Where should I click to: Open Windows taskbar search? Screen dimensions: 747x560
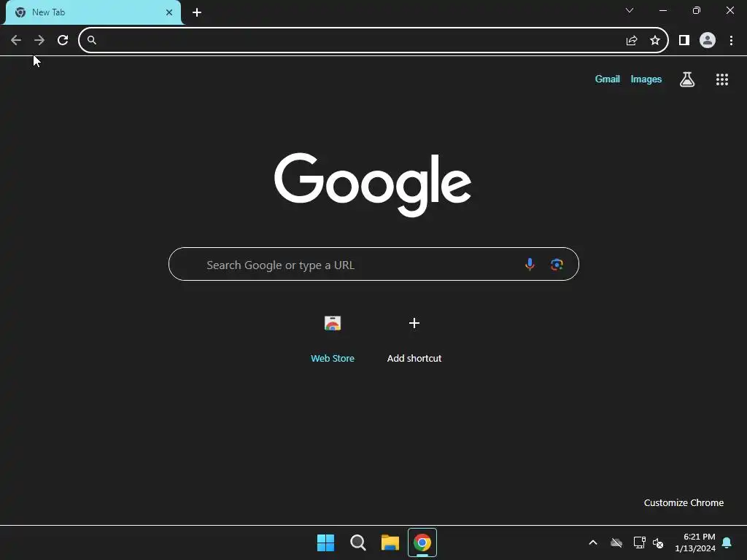point(357,542)
